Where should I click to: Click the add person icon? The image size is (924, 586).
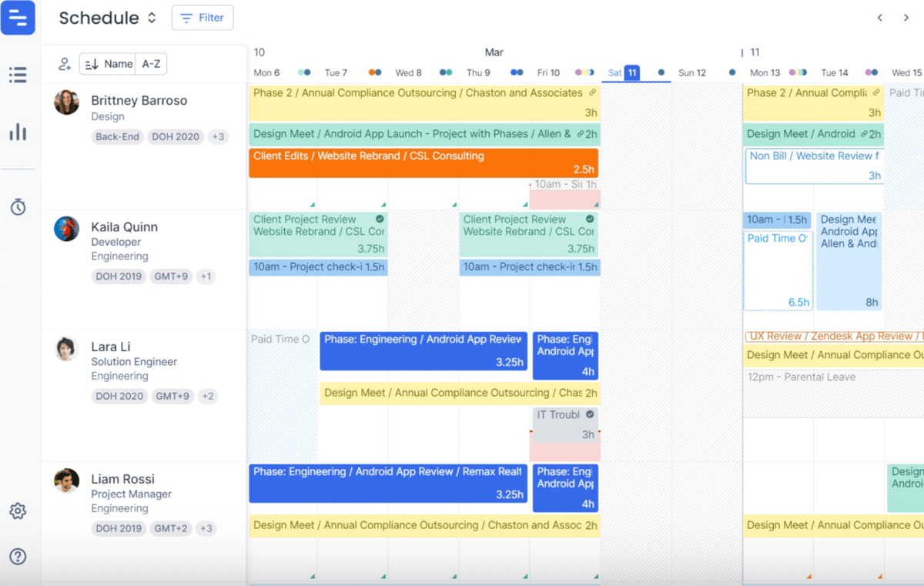pos(65,64)
